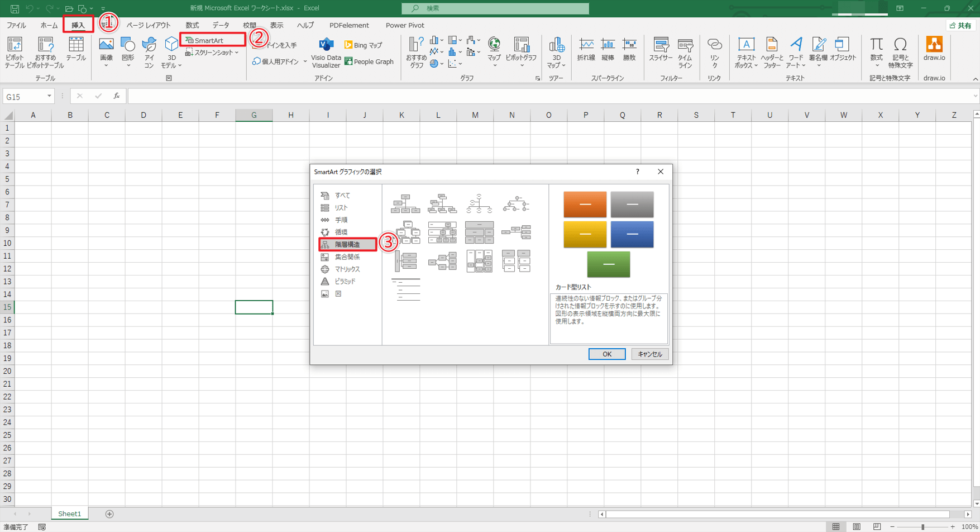Switch to Page Layout view in status bar

pyautogui.click(x=856, y=527)
